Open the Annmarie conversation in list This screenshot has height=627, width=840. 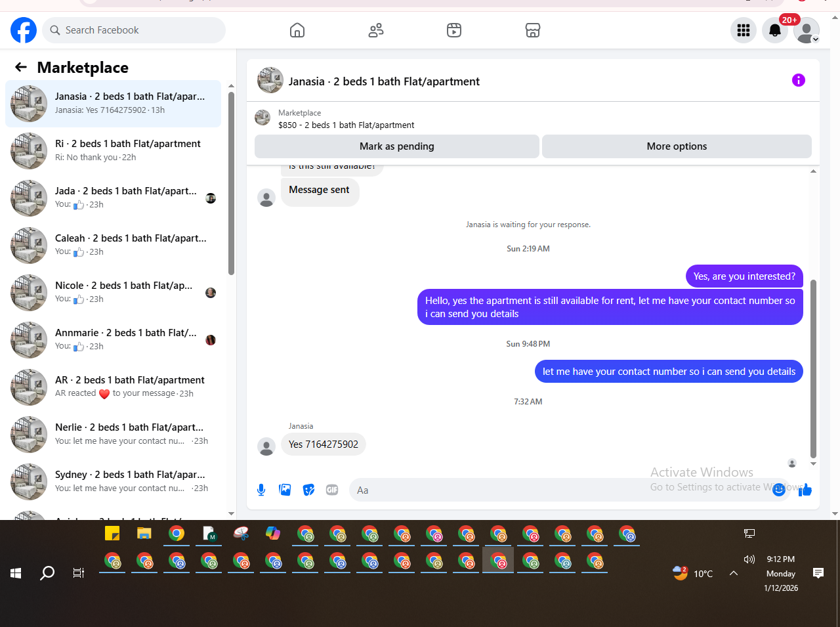pyautogui.click(x=113, y=340)
